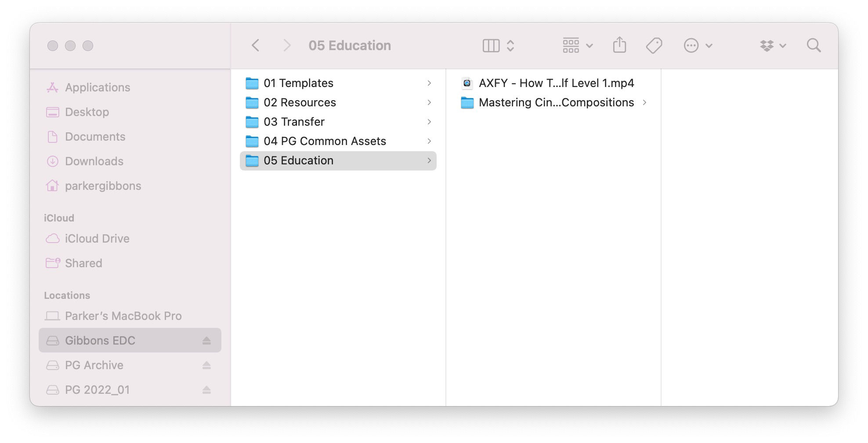Expand the Mastering Cin...Compositions chevron
This screenshot has width=868, height=443.
(x=644, y=102)
